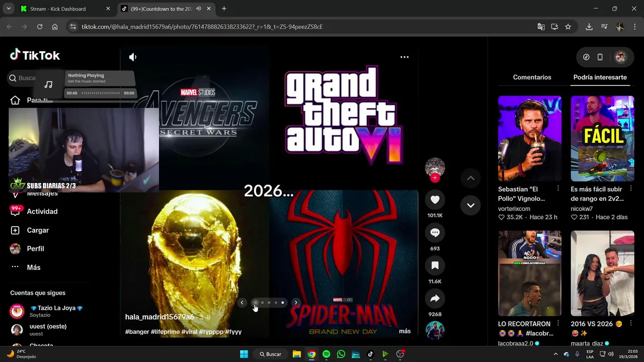Image resolution: width=644 pixels, height=362 pixels.
Task: Go to TikTok home via logo
Action: tap(35, 55)
